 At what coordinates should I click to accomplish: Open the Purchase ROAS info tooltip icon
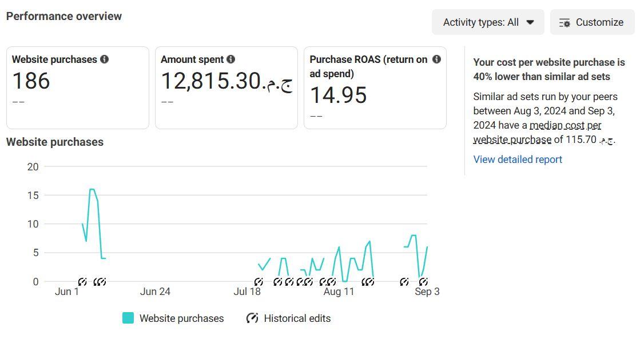(436, 59)
